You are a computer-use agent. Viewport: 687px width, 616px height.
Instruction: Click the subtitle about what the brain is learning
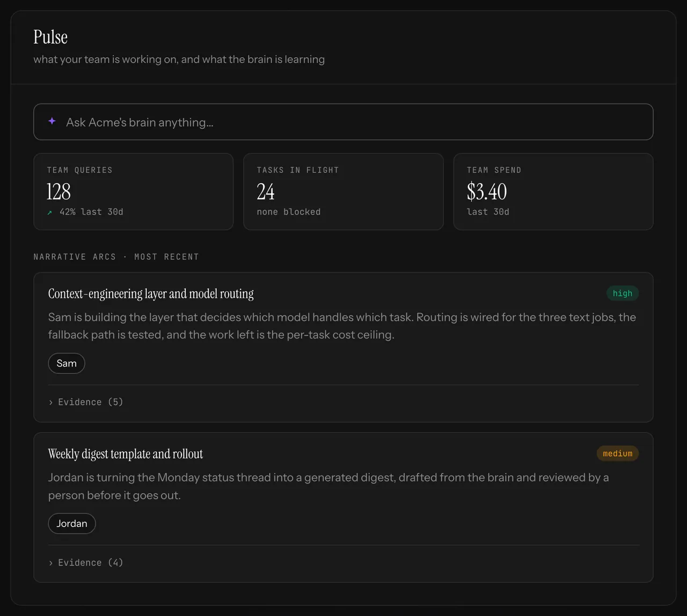179,59
